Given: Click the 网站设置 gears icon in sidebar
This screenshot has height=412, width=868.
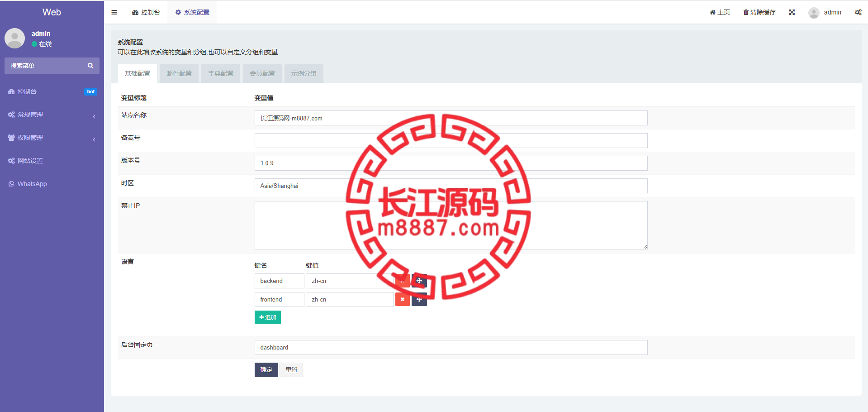Looking at the screenshot, I should tap(11, 161).
